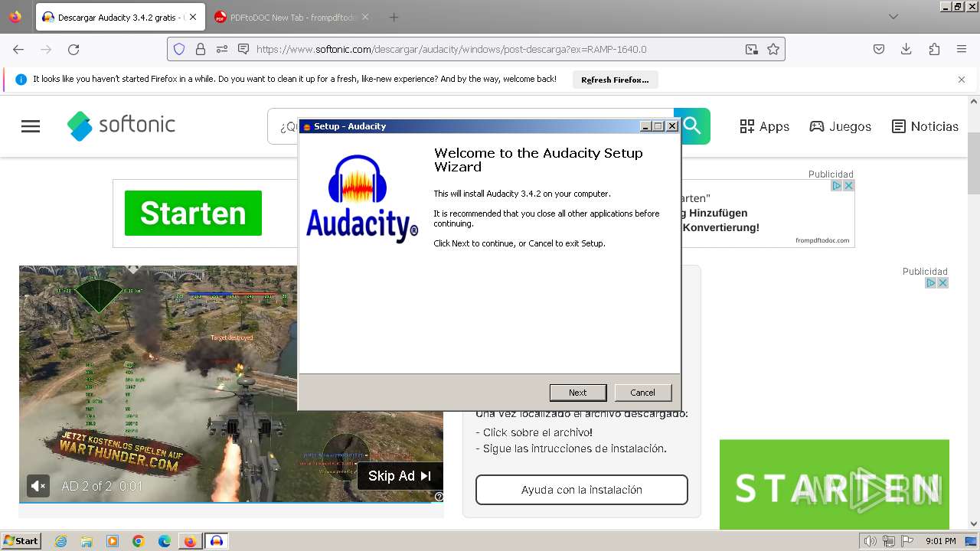Select Firefox taskbar button
980x551 pixels.
(x=189, y=541)
